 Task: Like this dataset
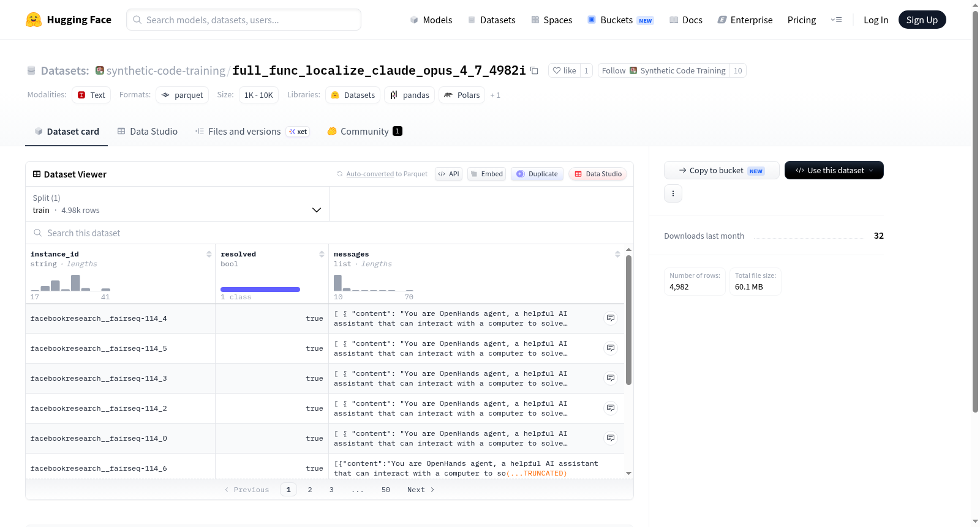click(564, 70)
